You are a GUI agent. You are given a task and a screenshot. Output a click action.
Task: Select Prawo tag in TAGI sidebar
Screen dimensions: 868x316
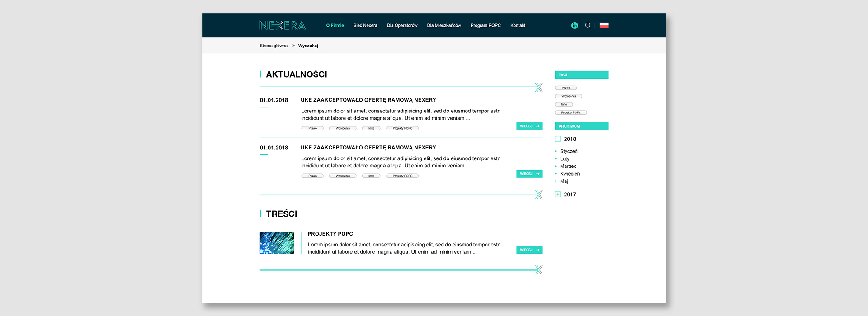click(566, 88)
